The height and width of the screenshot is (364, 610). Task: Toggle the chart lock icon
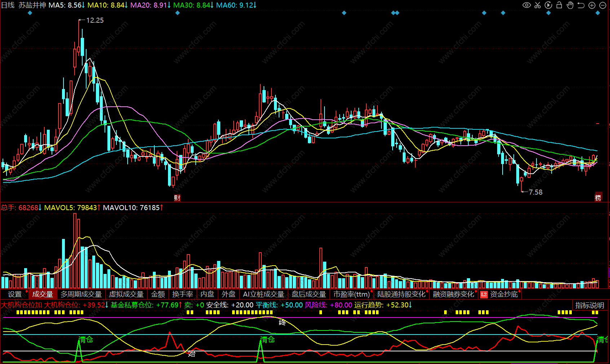click(559, 5)
